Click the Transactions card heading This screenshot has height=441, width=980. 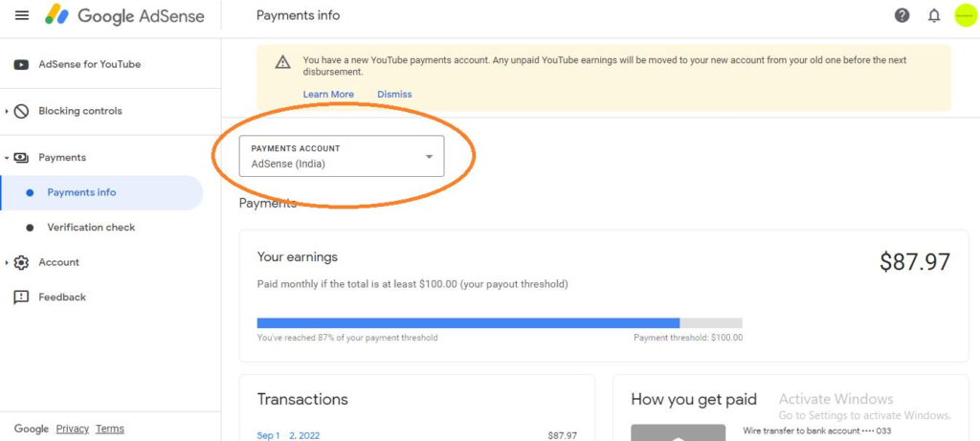[302, 399]
